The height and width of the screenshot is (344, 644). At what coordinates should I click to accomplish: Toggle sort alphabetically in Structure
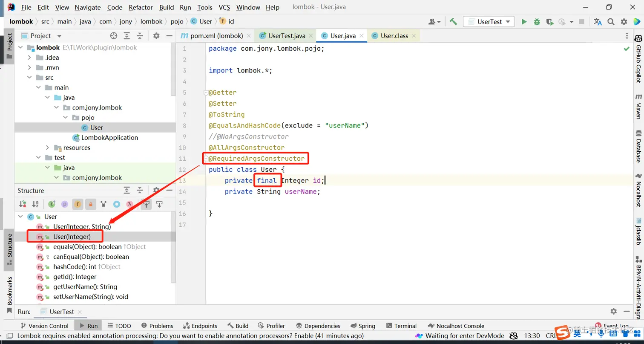point(35,204)
